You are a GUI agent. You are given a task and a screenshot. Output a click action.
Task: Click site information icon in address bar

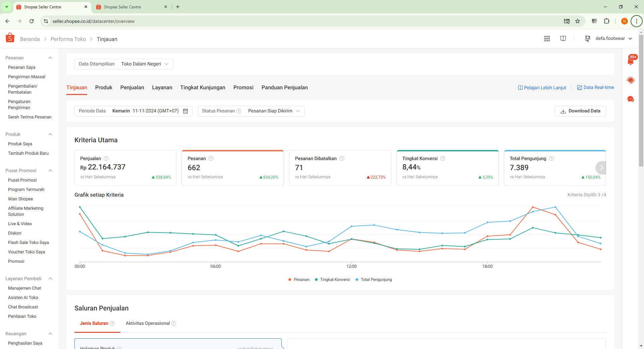pyautogui.click(x=46, y=21)
